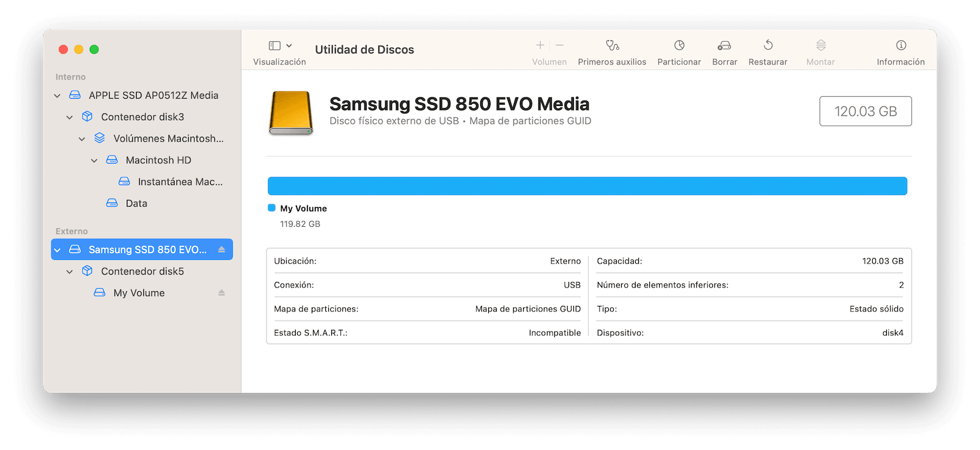Eject the Samsung SSD 850 EVO disk
The height and width of the screenshot is (450, 980).
coord(222,250)
